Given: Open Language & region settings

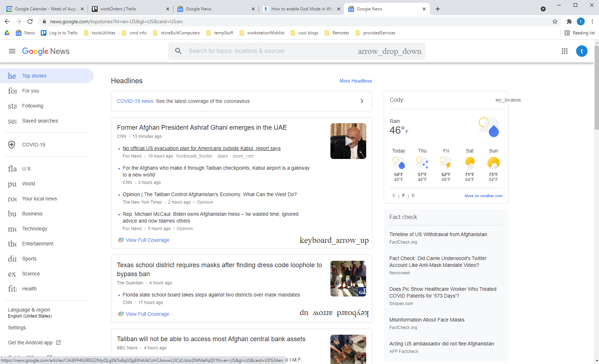Looking at the screenshot, I should coord(30,313).
